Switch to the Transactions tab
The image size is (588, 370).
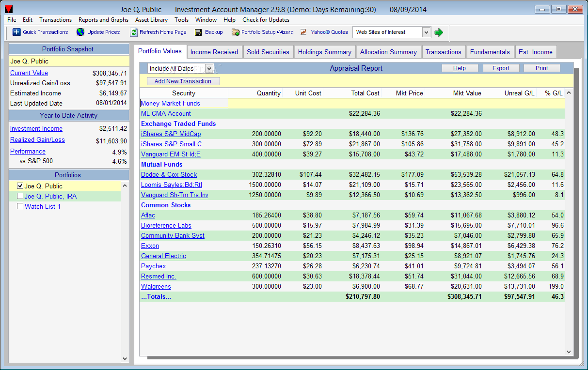(444, 52)
